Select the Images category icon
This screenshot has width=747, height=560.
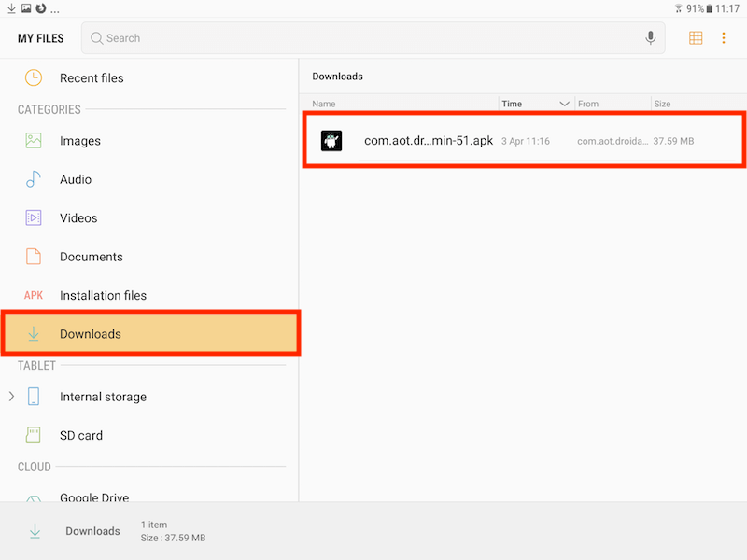[x=34, y=141]
